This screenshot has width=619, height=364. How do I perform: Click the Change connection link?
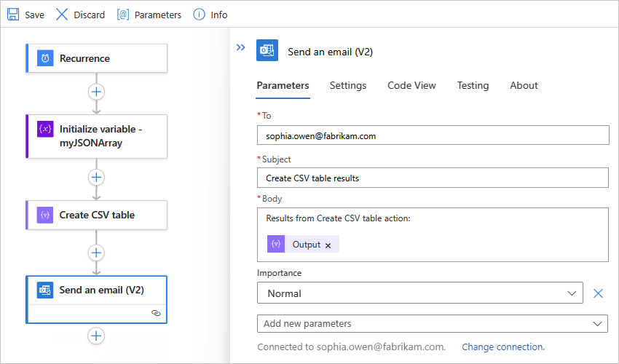coord(502,347)
